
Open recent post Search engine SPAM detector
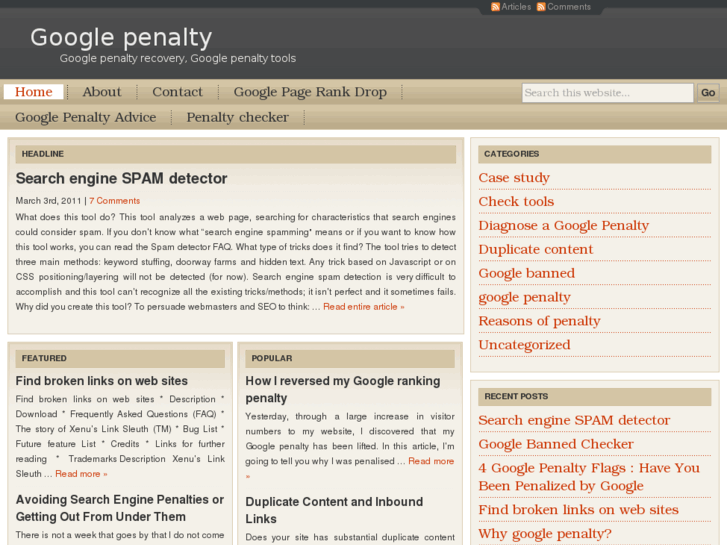pyautogui.click(x=574, y=421)
